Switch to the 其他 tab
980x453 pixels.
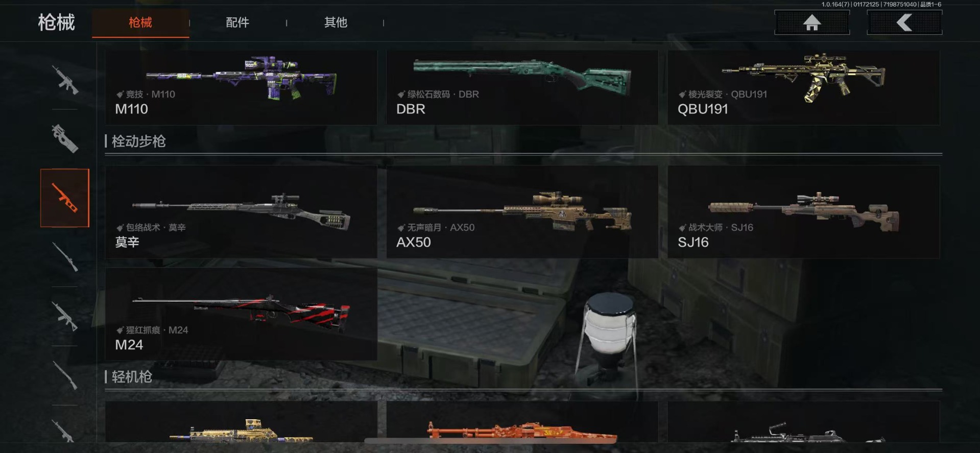(x=336, y=22)
